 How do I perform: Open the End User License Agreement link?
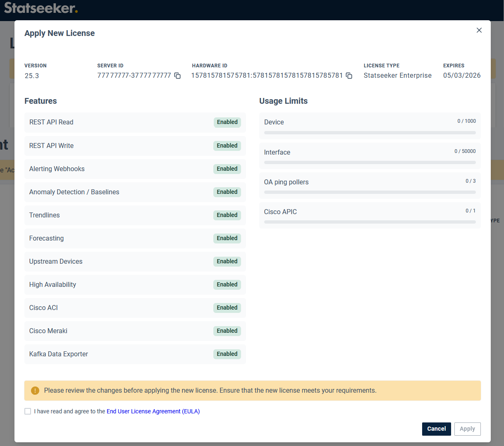point(153,411)
